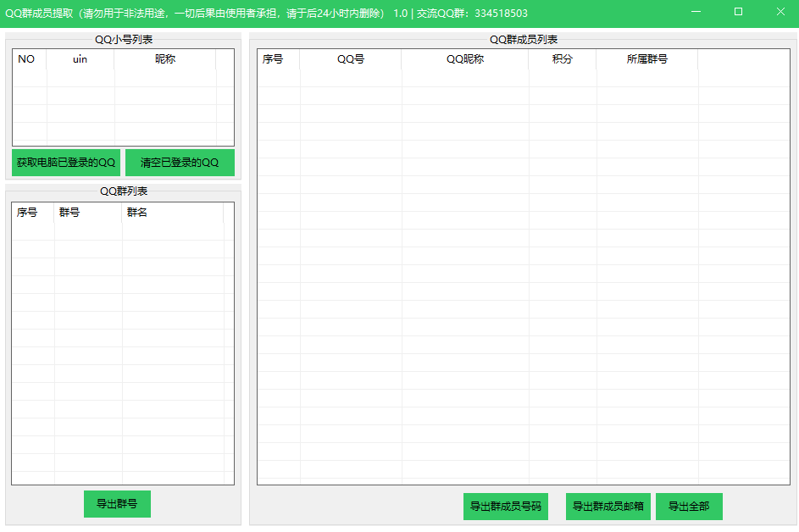Sort members by 所属群号 column

(x=647, y=59)
